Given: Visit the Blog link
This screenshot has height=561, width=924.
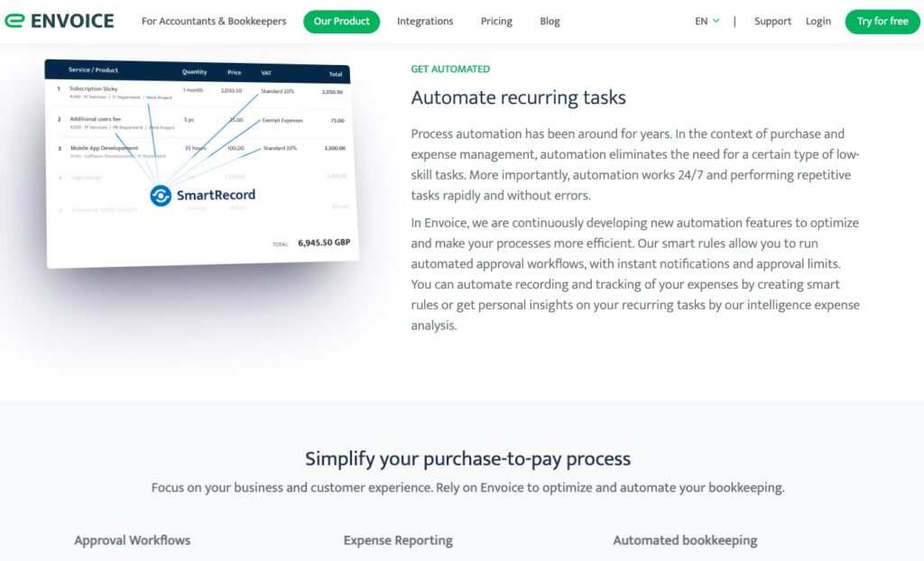Looking at the screenshot, I should [x=550, y=22].
